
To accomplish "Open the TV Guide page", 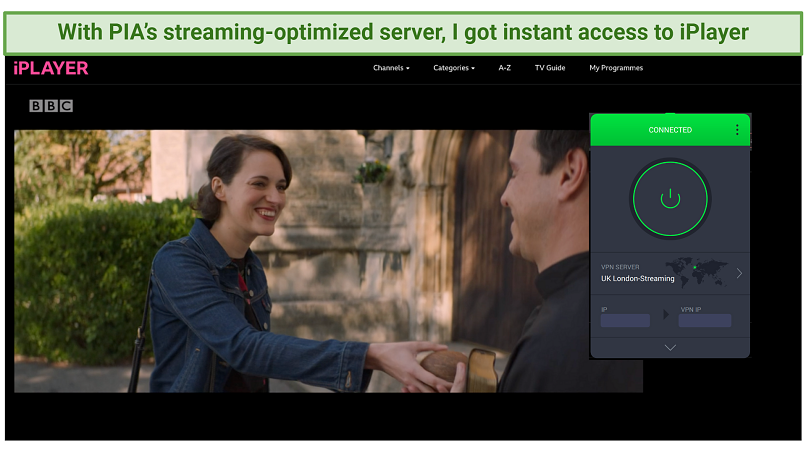I will (x=550, y=68).
